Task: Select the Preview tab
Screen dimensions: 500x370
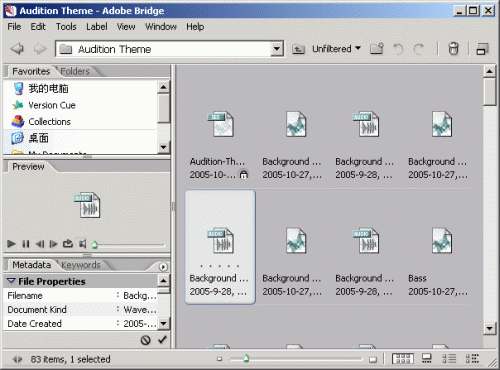Action: [x=28, y=167]
